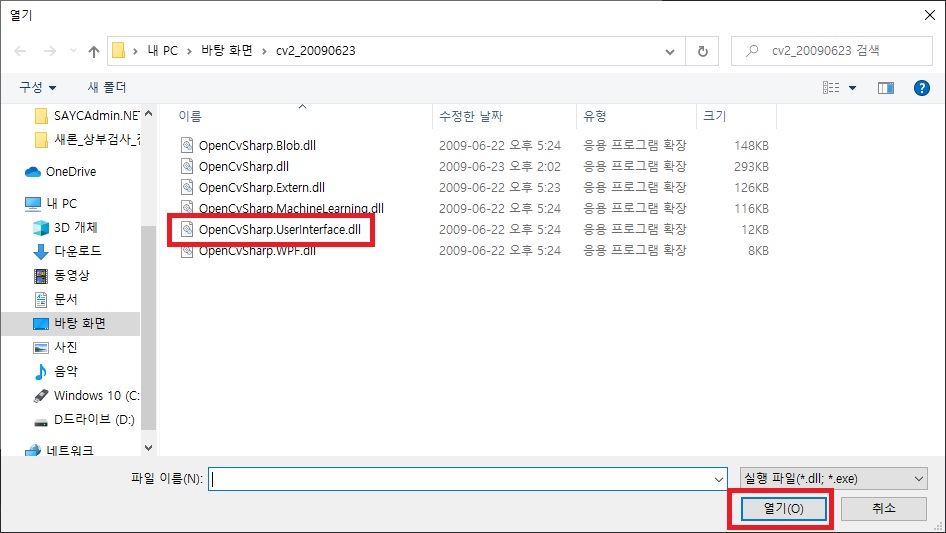Viewport: 946px width, 533px height.
Task: Create a folder with 새 폴더
Action: click(107, 88)
